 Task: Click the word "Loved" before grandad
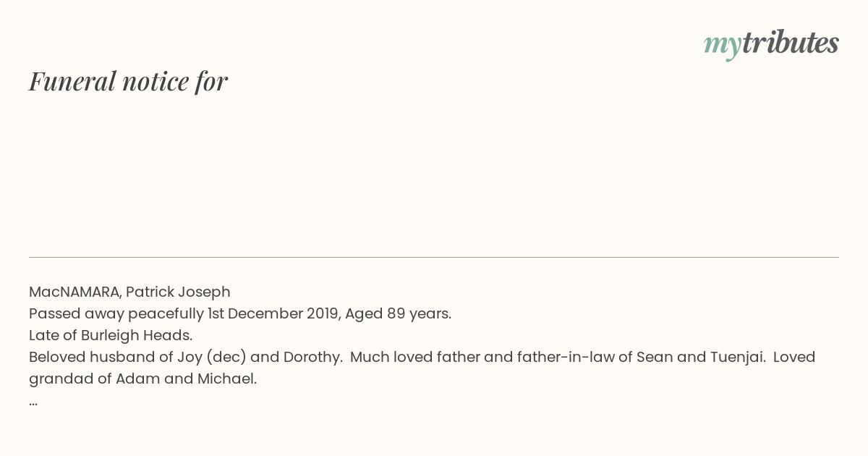click(794, 357)
